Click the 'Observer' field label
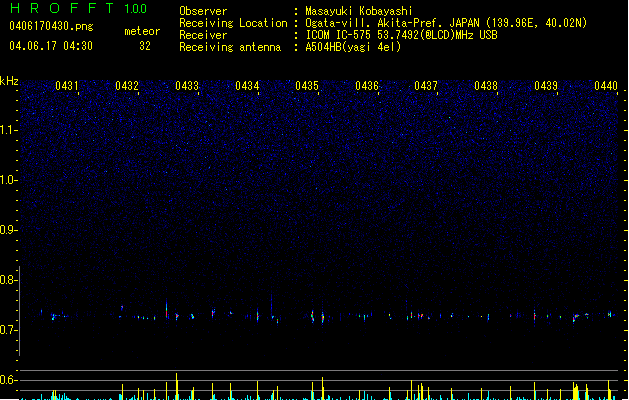Viewport: 629px width, 400px height. click(x=203, y=11)
